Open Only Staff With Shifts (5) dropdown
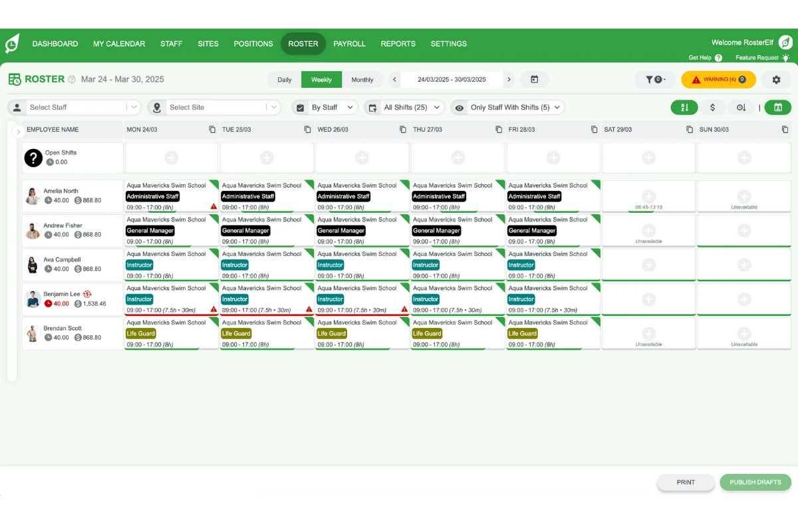This screenshot has width=798, height=532. coord(507,107)
